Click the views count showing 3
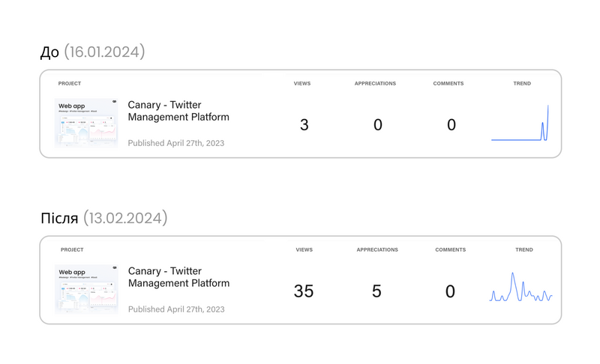 304,125
